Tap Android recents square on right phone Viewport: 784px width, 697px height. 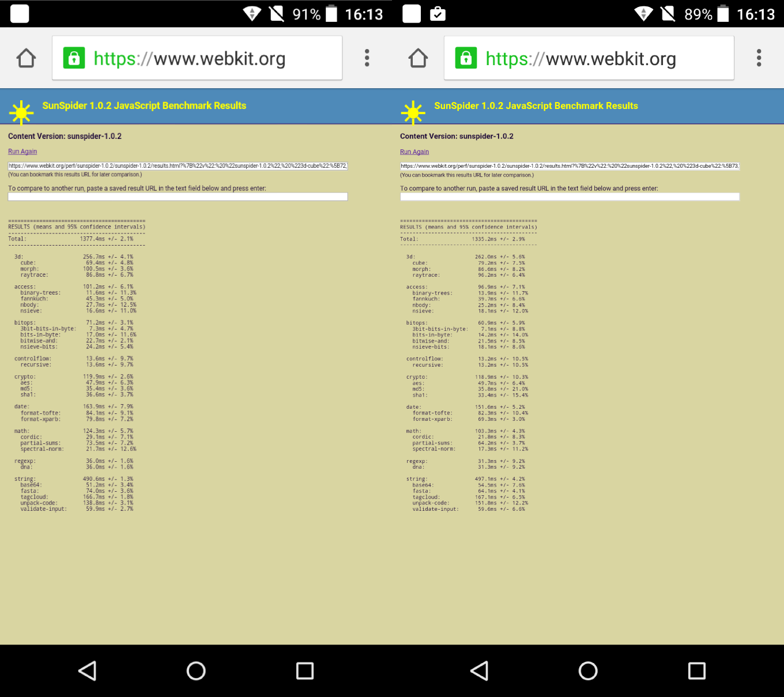[697, 670]
